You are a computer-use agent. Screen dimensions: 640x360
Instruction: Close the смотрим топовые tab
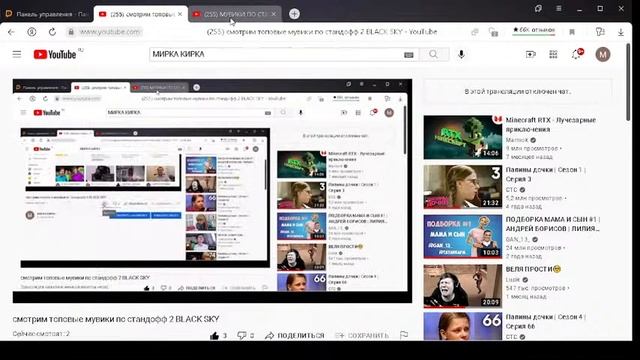pyautogui.click(x=180, y=14)
